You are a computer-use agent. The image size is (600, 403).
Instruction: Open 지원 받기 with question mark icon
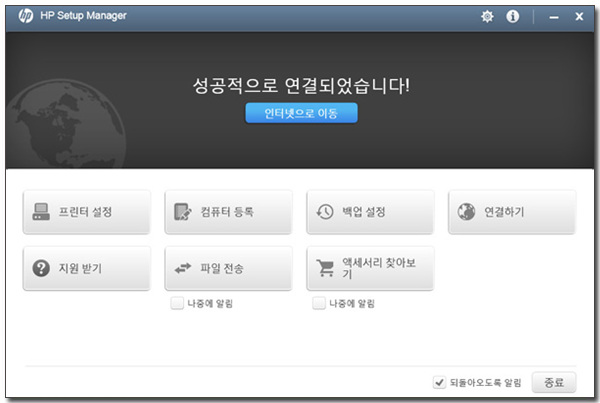(42, 268)
